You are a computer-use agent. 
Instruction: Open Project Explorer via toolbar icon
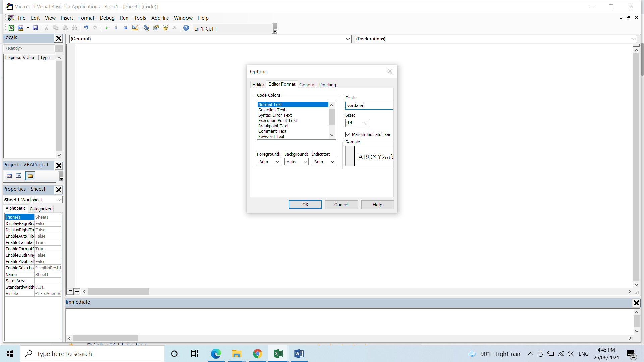tap(147, 28)
